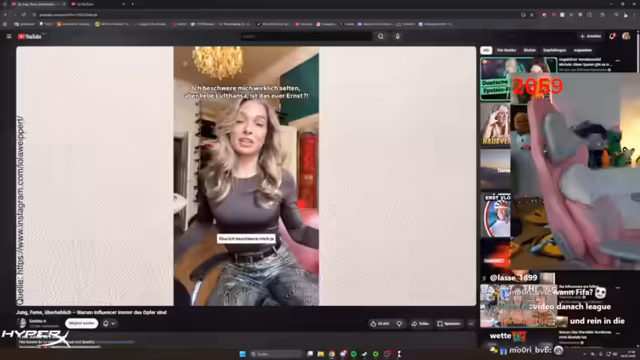Image resolution: width=640 pixels, height=360 pixels.
Task: Save video with Speichern button
Action: 449,324
